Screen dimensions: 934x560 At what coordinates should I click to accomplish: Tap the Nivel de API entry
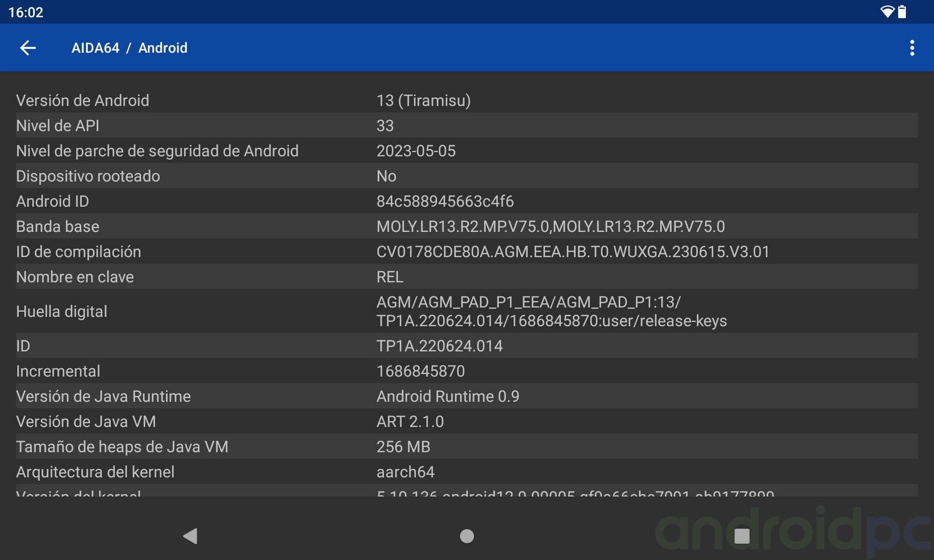click(x=195, y=125)
